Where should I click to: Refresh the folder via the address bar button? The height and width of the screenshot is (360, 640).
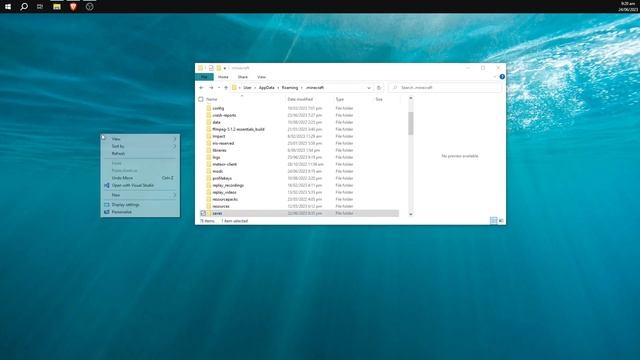coord(379,88)
